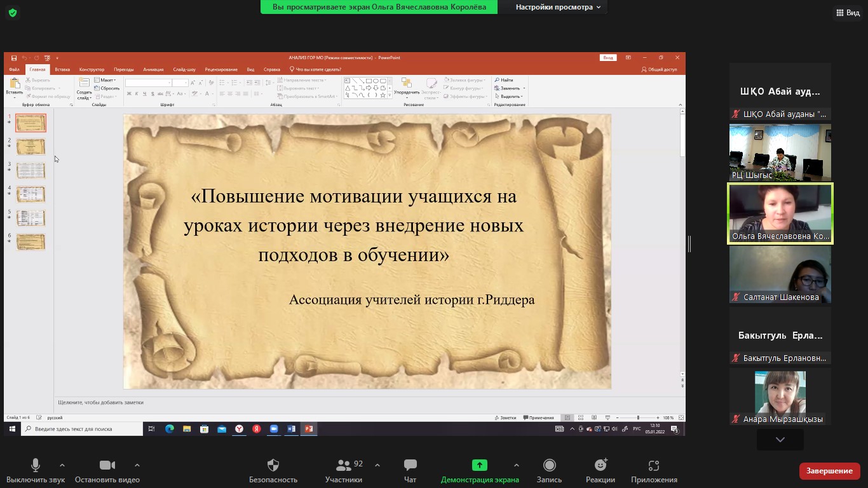Stop the camera via Остановить видео
868x488 pixels.
pos(107,470)
